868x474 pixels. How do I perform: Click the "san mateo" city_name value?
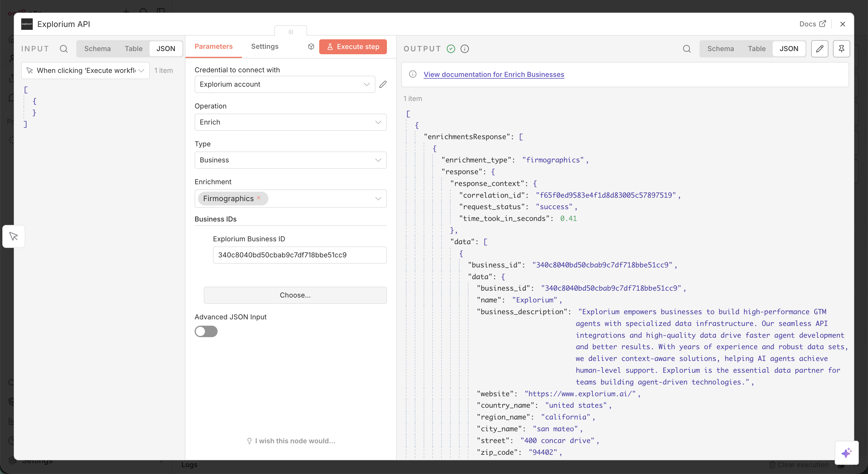555,428
